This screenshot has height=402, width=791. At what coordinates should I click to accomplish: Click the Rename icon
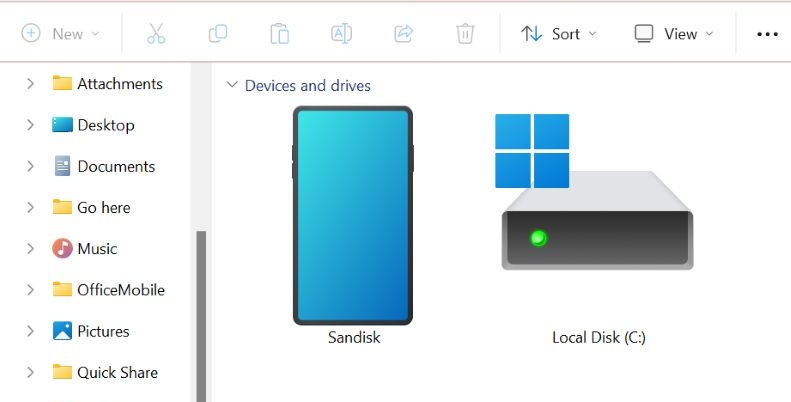click(x=342, y=34)
